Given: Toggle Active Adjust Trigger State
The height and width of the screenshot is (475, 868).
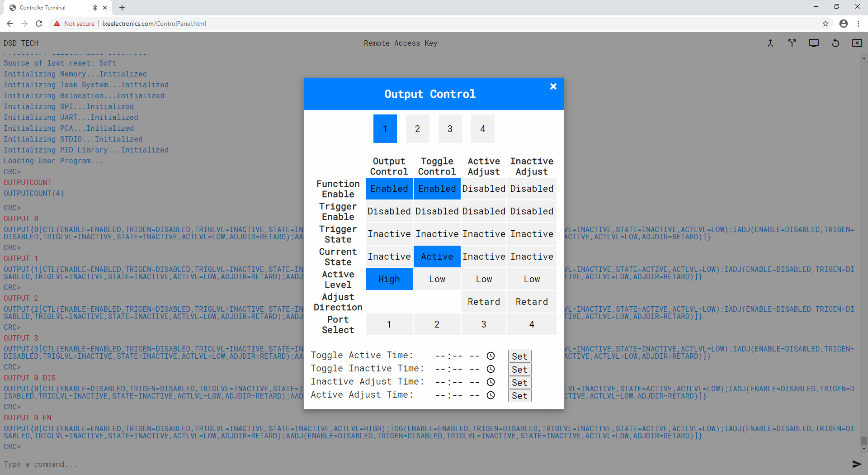Looking at the screenshot, I should [x=484, y=234].
